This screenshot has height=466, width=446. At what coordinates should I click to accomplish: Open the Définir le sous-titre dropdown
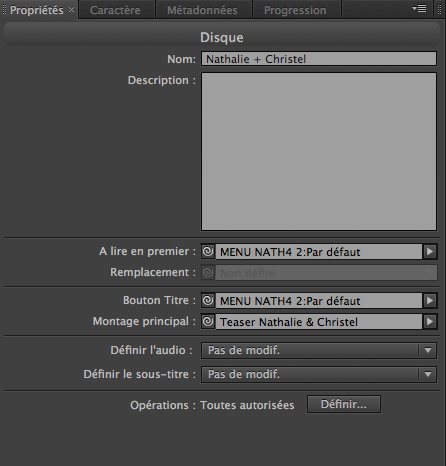319,374
